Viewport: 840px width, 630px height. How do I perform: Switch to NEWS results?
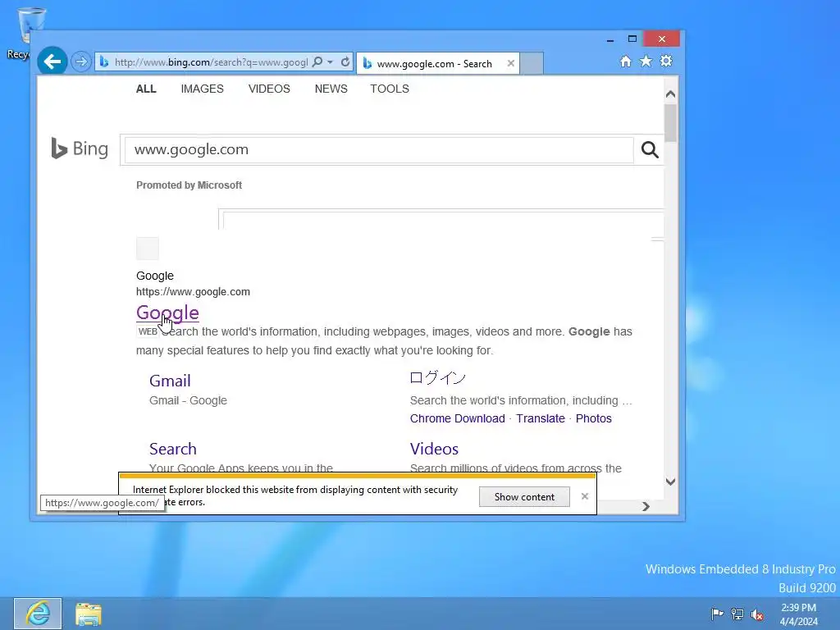tap(331, 89)
